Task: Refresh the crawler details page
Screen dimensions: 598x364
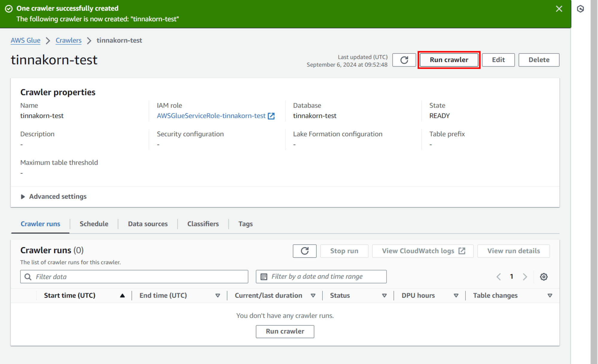Action: (404, 60)
